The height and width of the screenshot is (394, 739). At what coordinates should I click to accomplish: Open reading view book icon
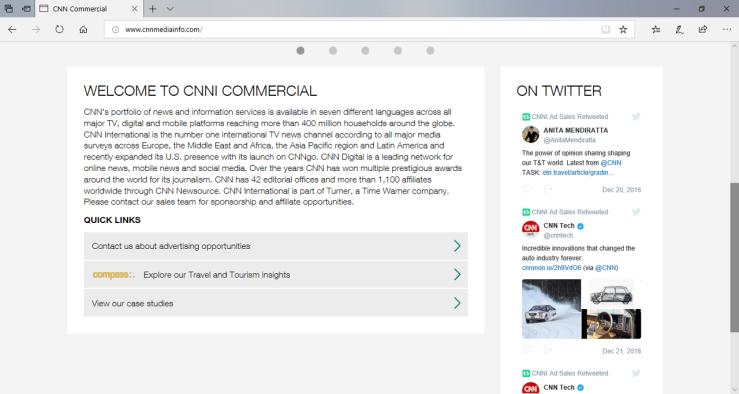[606, 29]
